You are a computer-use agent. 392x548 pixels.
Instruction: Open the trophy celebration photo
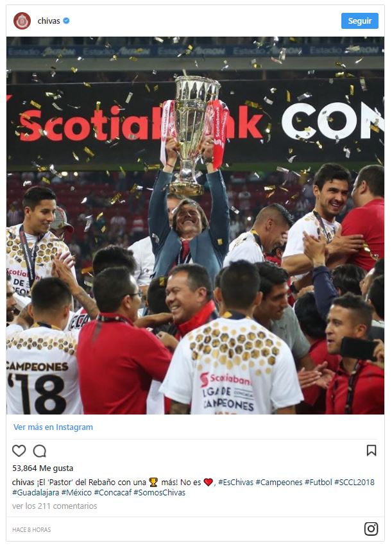click(195, 225)
